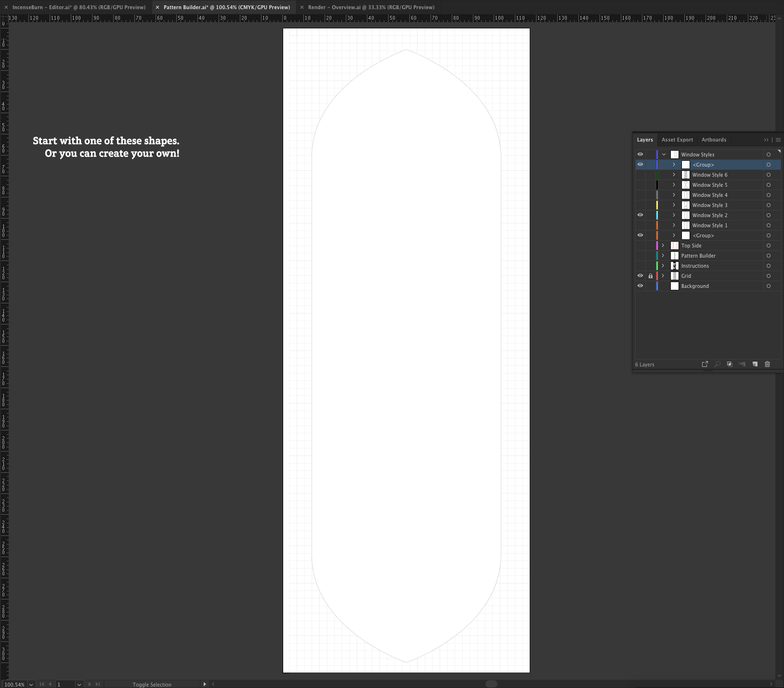The width and height of the screenshot is (784, 688).
Task: Switch to IncenseBurn - Editor.ai tab
Action: click(x=78, y=7)
